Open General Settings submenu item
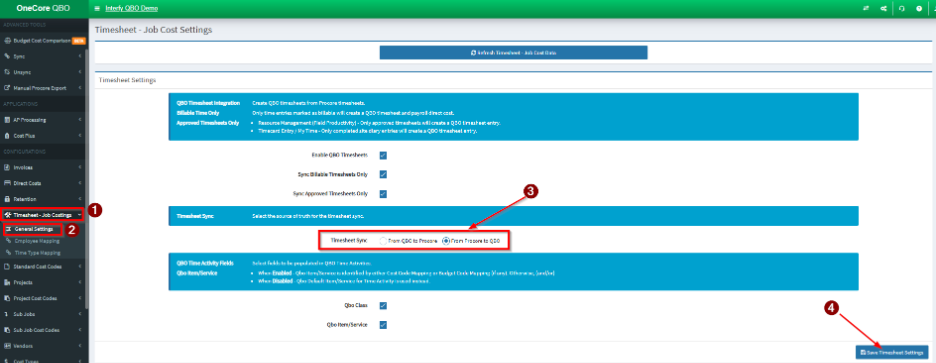Image resolution: width=936 pixels, height=363 pixels. pyautogui.click(x=32, y=229)
